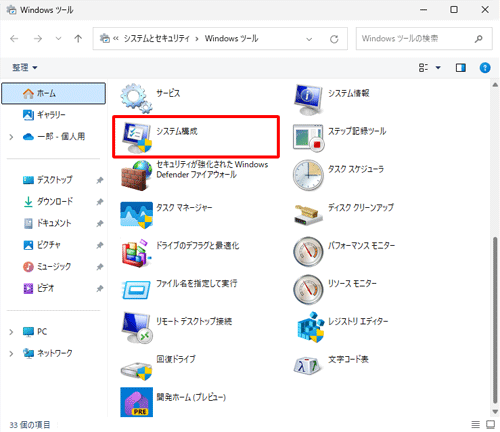Select the システム情報 label text

pyautogui.click(x=349, y=93)
